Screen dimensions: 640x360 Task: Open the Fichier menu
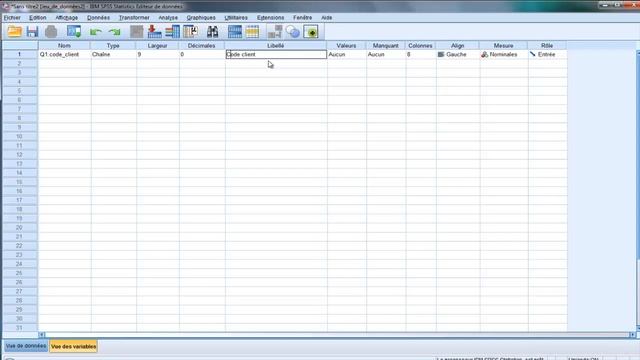pos(12,18)
